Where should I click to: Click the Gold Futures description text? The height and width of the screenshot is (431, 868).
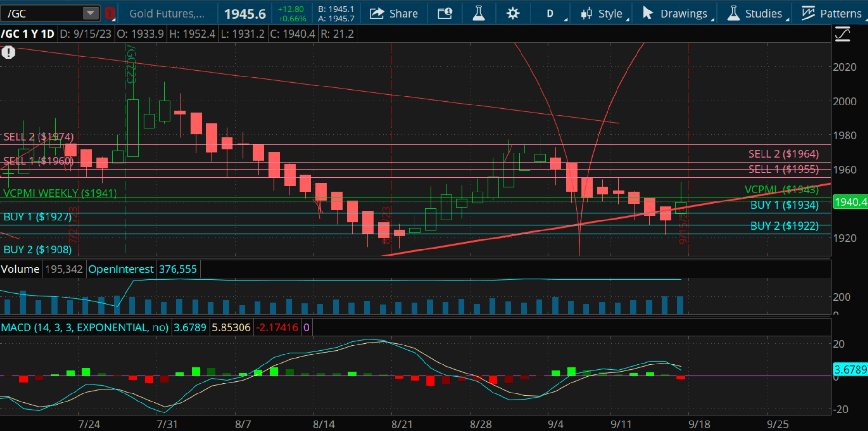pos(167,13)
